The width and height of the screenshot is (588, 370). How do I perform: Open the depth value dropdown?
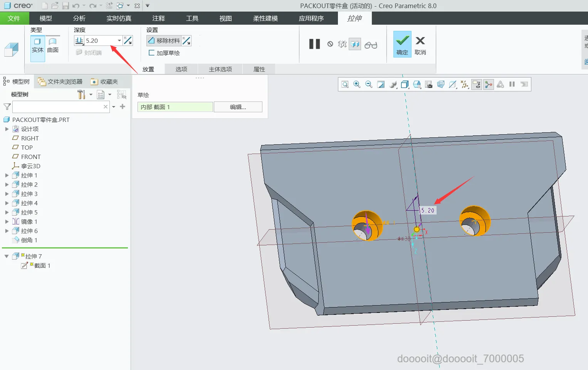point(119,41)
